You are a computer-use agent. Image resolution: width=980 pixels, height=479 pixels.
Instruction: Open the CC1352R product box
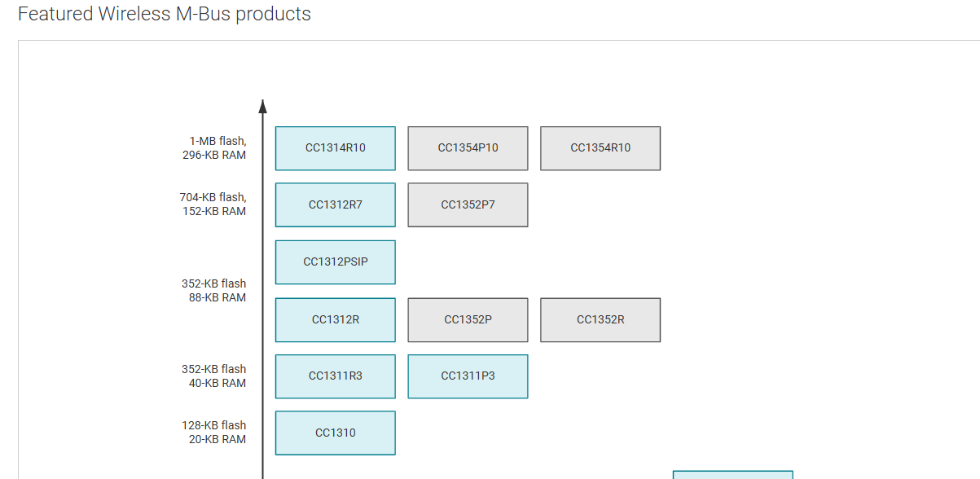click(600, 319)
